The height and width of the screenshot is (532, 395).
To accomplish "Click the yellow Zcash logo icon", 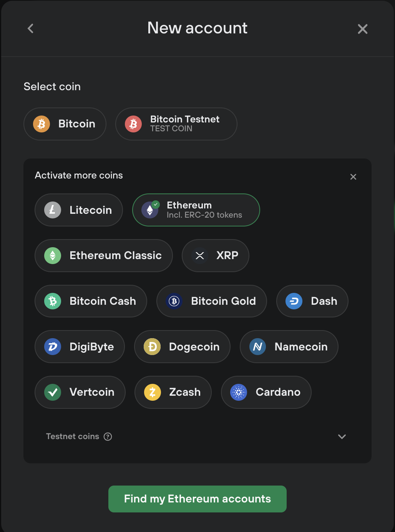I will [153, 392].
